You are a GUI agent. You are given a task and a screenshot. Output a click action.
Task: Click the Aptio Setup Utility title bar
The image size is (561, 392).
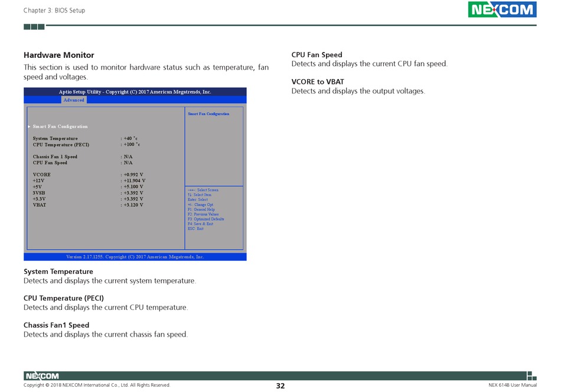135,92
